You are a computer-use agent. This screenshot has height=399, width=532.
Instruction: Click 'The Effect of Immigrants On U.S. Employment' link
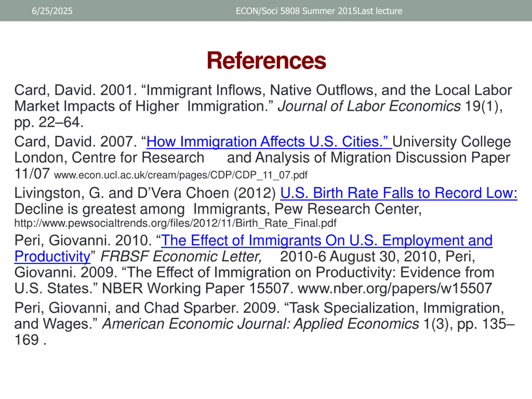click(327, 240)
